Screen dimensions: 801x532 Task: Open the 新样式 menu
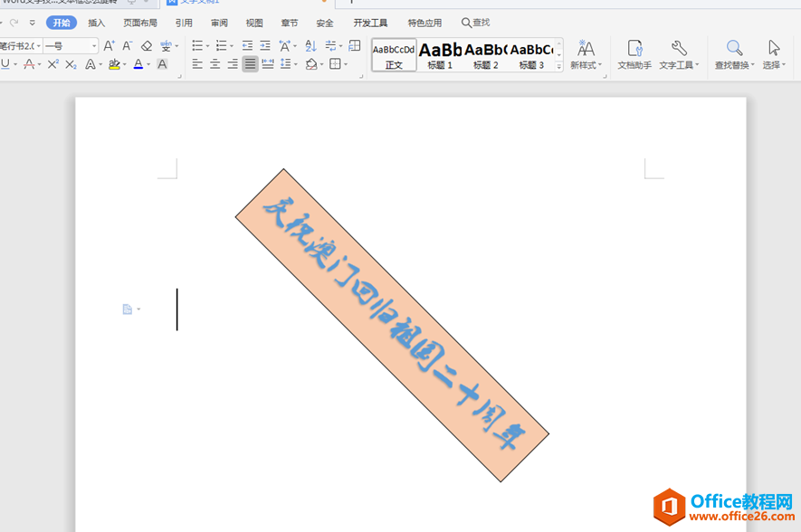click(x=586, y=54)
